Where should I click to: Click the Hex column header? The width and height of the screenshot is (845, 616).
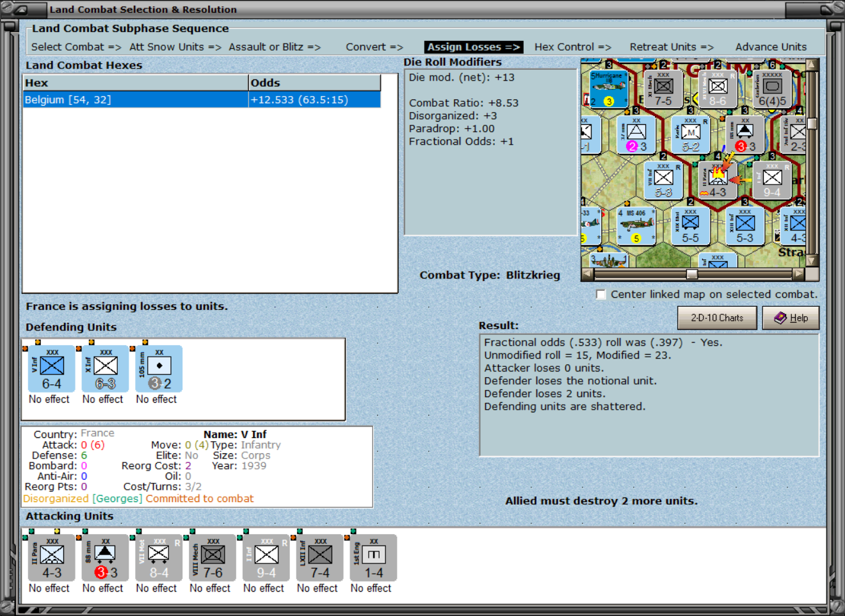(x=136, y=83)
